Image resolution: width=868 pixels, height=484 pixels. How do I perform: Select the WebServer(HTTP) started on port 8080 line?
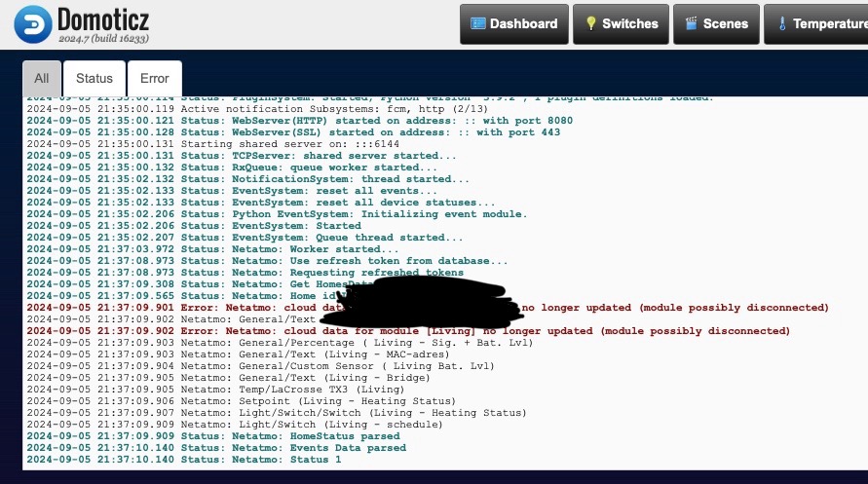299,121
